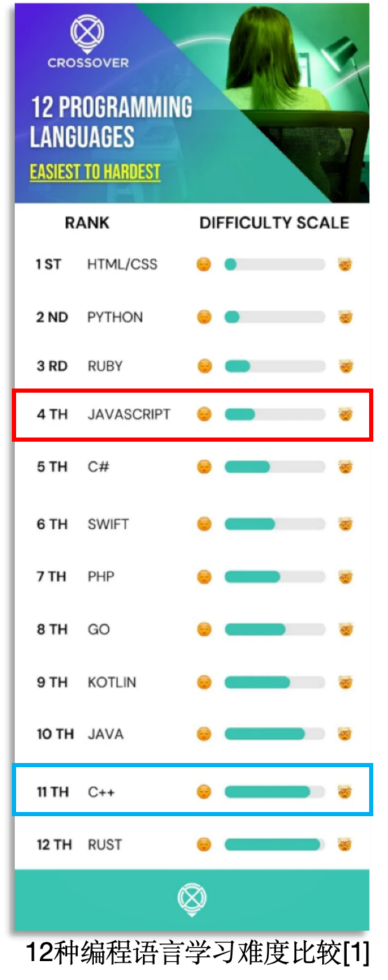Click the exploding-head emoji in Swift row
The height and width of the screenshot is (980, 388).
(x=345, y=524)
